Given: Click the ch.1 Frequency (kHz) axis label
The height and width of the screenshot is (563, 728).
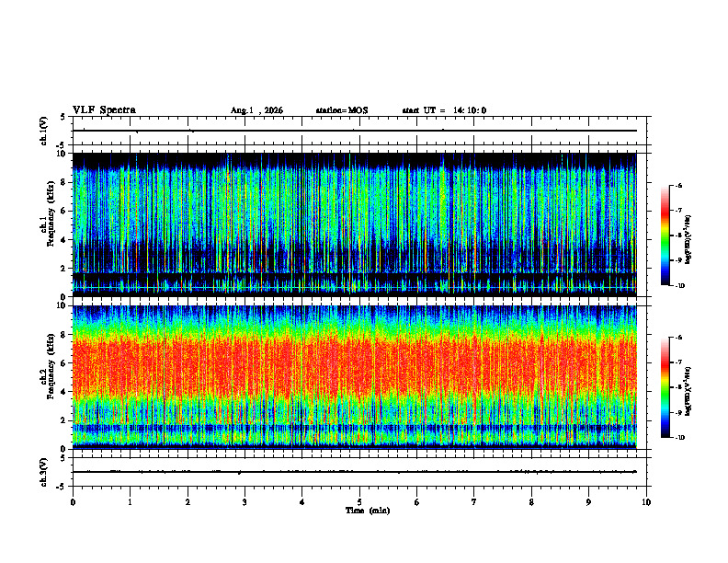Looking at the screenshot, I should point(51,226).
